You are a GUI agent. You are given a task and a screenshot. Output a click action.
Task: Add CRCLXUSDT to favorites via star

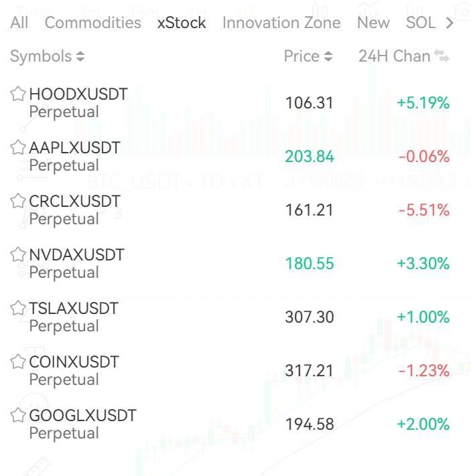pyautogui.click(x=18, y=201)
